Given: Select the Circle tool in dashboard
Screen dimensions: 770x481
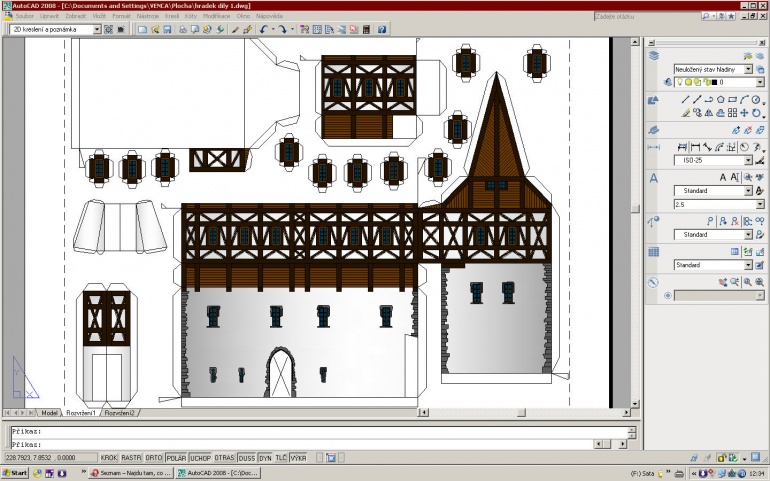Looking at the screenshot, I should coord(756,99).
